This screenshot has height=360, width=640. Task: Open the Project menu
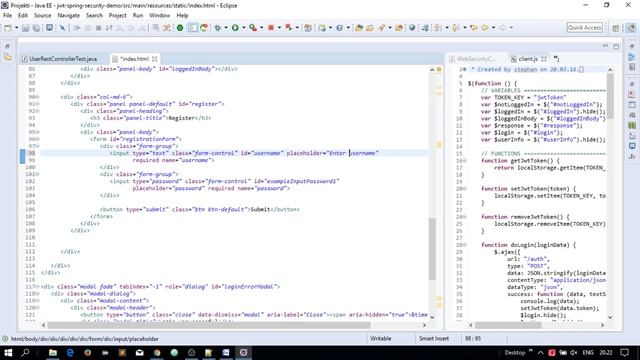click(118, 16)
